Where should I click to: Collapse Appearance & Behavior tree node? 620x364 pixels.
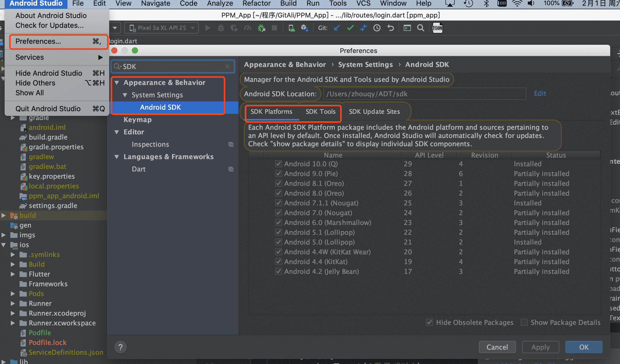point(117,83)
